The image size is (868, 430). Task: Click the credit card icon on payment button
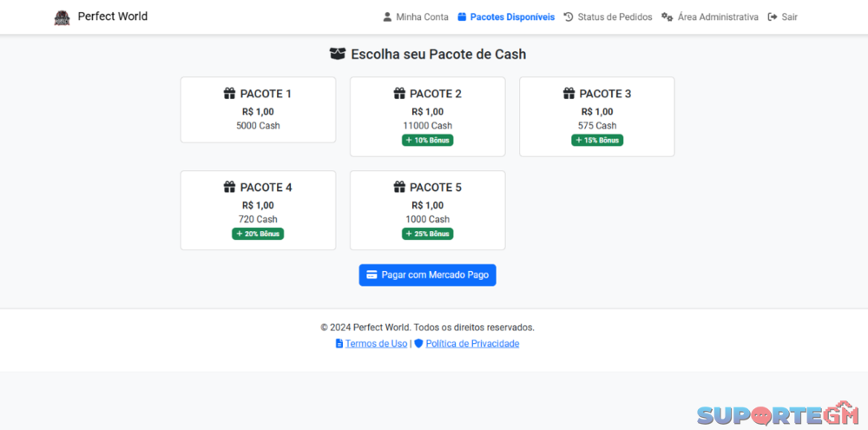pos(372,275)
